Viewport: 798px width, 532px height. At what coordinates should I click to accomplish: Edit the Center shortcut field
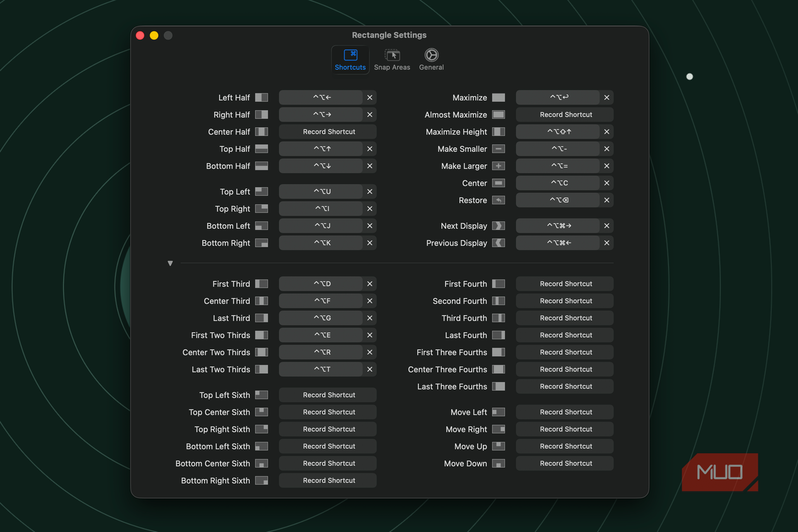point(558,183)
